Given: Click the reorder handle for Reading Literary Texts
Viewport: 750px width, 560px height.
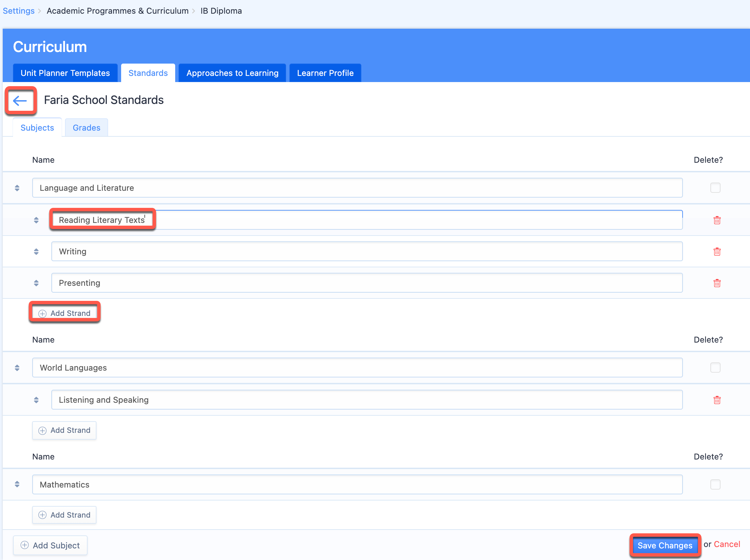Looking at the screenshot, I should tap(36, 220).
